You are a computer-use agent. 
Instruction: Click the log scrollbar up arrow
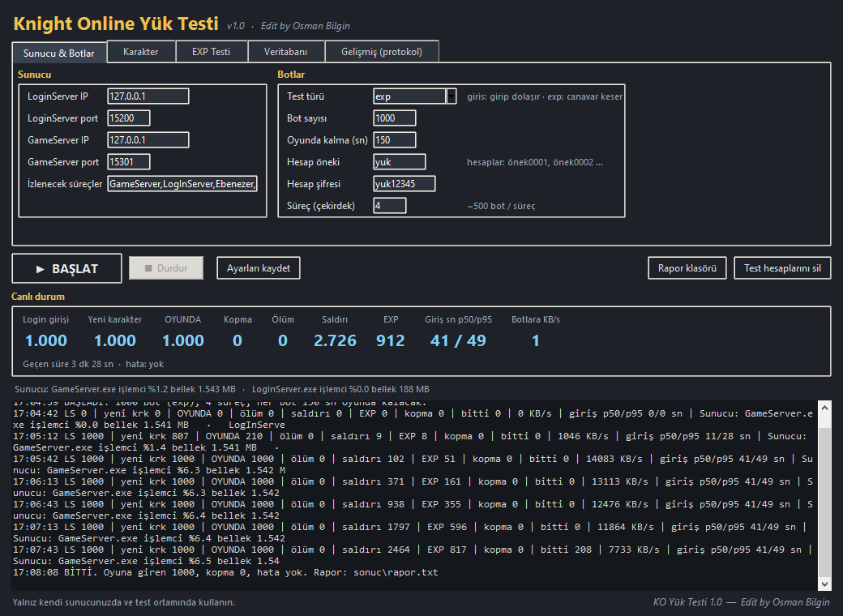click(824, 408)
